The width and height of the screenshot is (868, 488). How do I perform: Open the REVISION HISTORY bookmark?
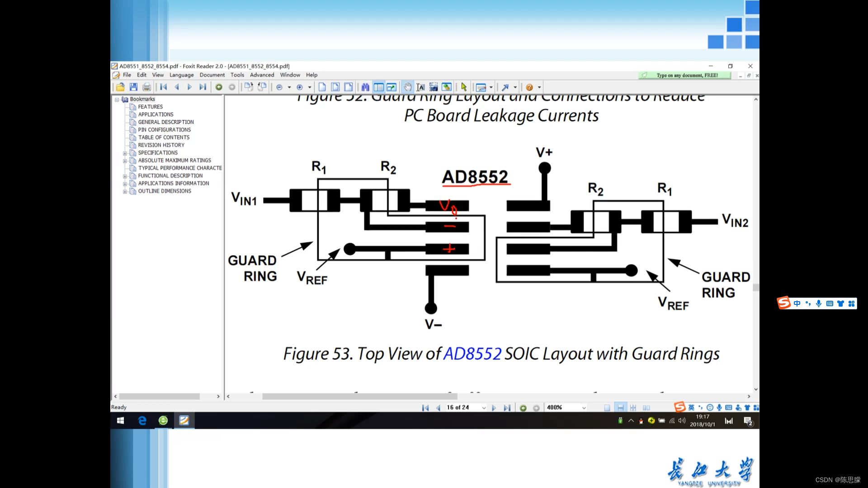point(161,145)
